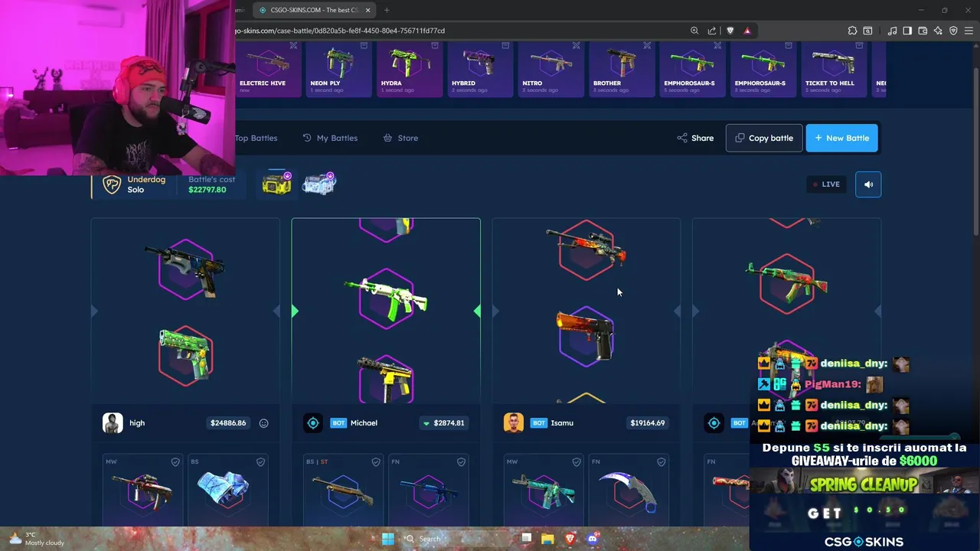
Task: Select the light-blue case icon beside Battle's cost
Action: [x=319, y=184]
